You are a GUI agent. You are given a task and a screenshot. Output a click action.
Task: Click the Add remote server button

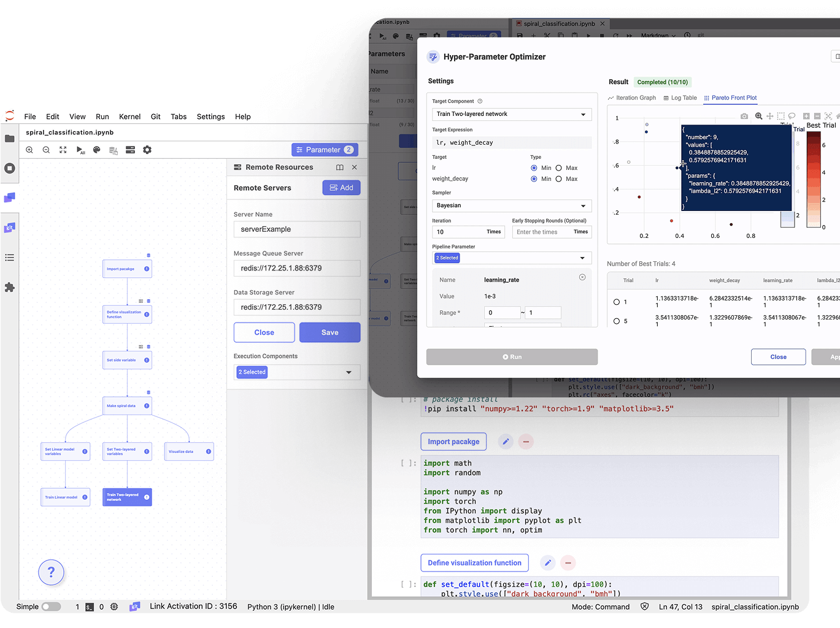(x=341, y=188)
